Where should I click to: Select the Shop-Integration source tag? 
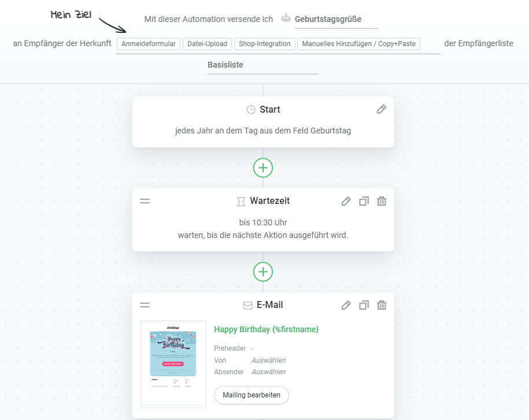(x=265, y=44)
